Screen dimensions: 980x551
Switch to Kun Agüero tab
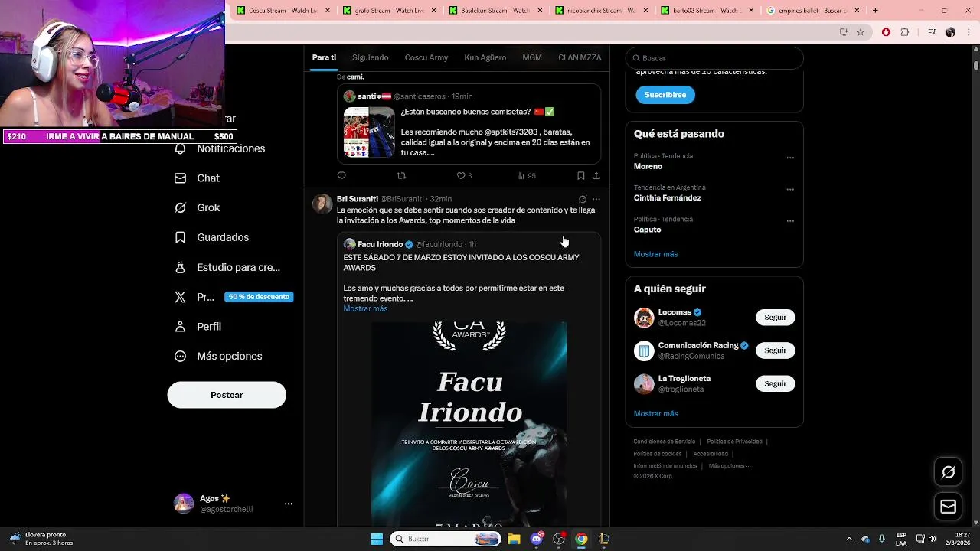click(485, 57)
